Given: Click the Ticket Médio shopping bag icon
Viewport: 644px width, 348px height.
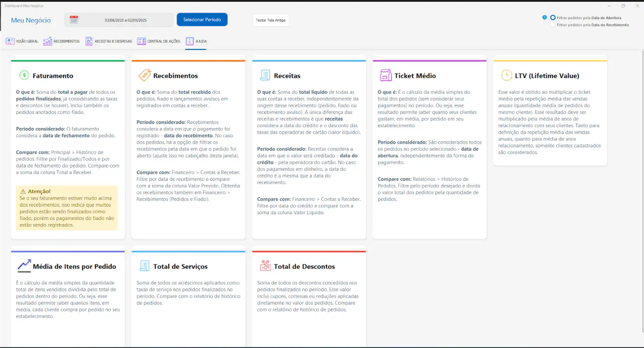Looking at the screenshot, I should pos(386,75).
